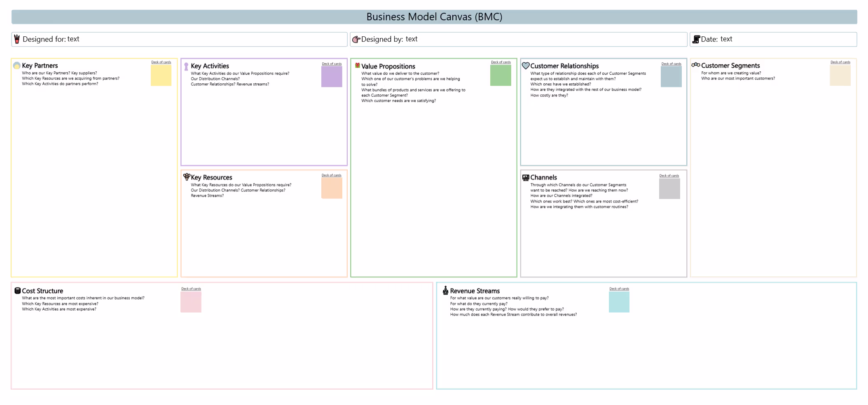Click the Channels heading text

click(543, 177)
